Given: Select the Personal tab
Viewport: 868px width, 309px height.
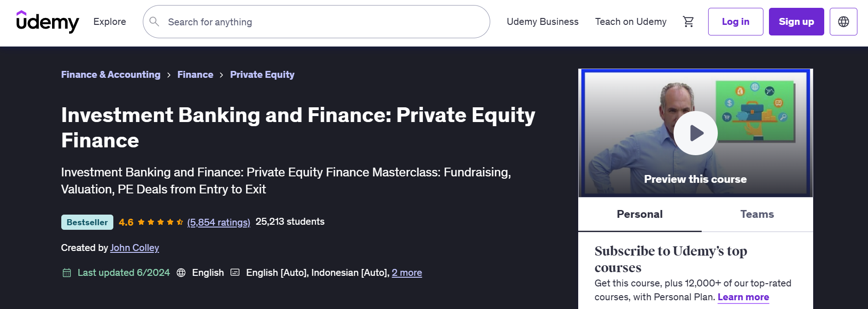Looking at the screenshot, I should pos(639,214).
